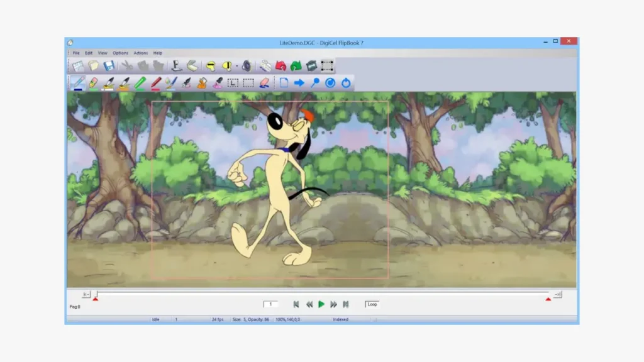Step forward one frame
This screenshot has width=644, height=362.
click(333, 304)
